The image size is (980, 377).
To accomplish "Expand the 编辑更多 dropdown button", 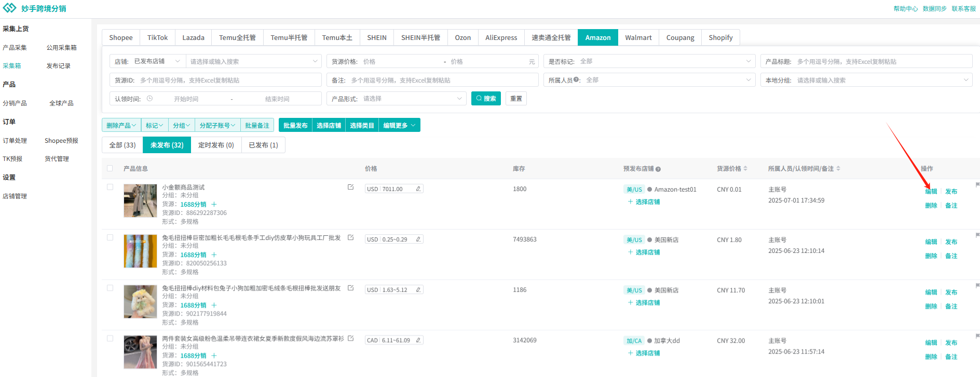I will pos(400,126).
